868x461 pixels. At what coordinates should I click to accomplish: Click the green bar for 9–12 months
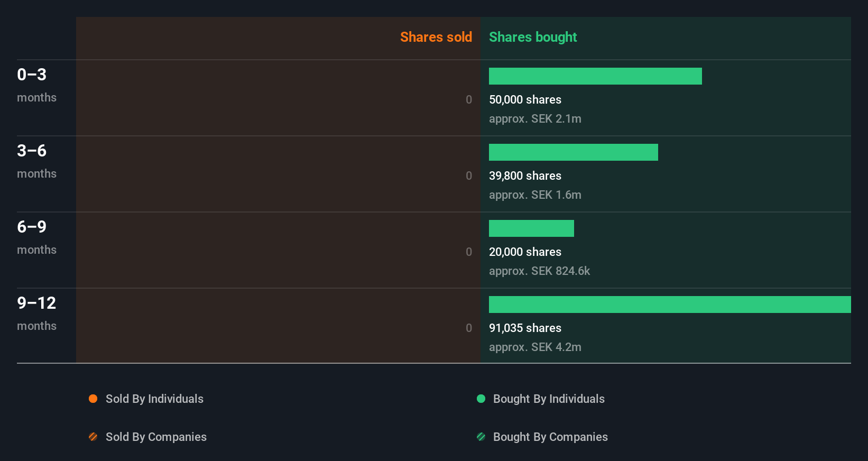pyautogui.click(x=670, y=305)
